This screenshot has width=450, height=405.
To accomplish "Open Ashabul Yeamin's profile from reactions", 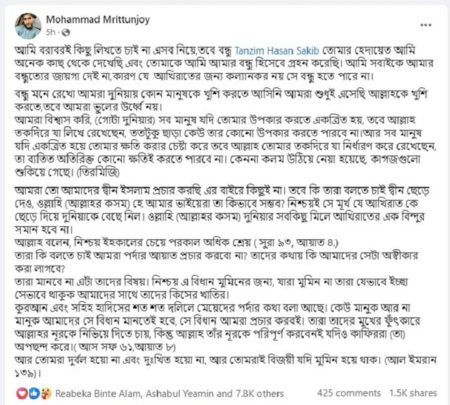I will [179, 394].
